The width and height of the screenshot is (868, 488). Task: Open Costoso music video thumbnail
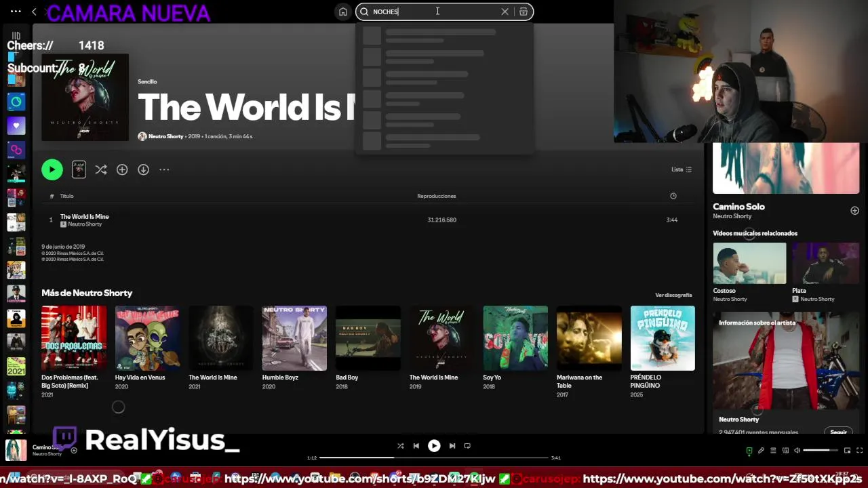click(749, 263)
